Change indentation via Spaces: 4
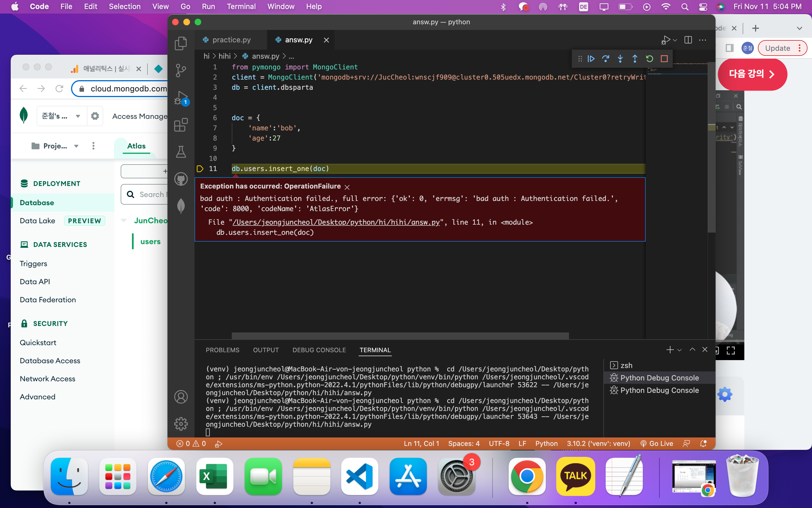This screenshot has width=812, height=508. tap(464, 444)
